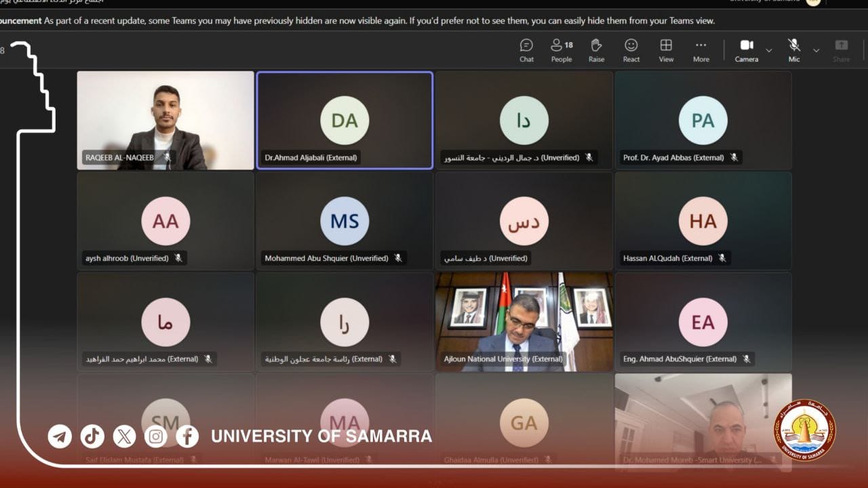Expand the Mic options dropdown arrow
Image resolution: width=868 pixels, height=488 pixels.
tap(816, 50)
